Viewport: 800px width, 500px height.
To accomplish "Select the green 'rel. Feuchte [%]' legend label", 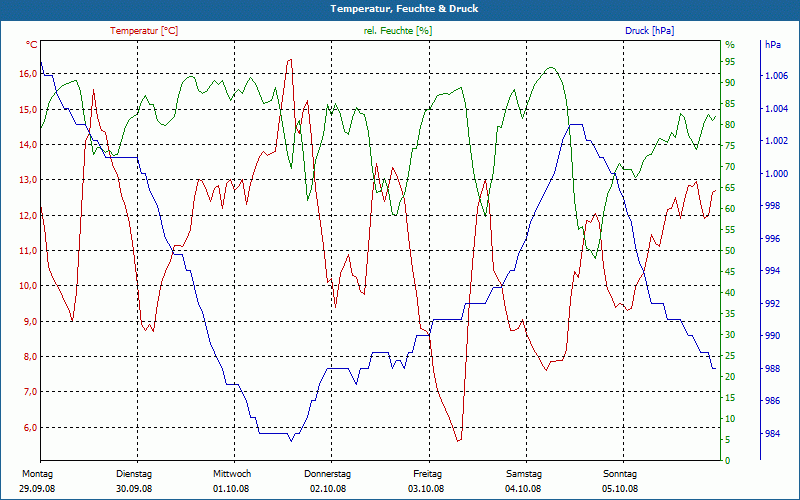I will pos(398,31).
